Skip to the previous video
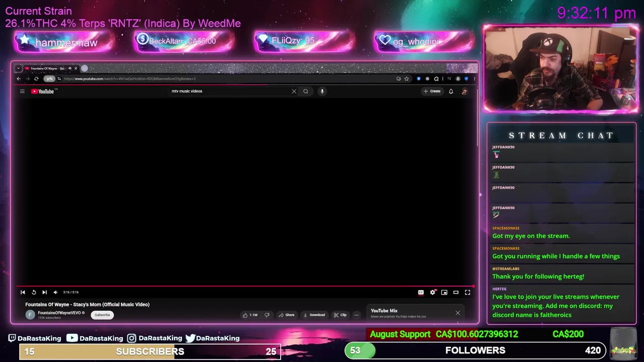Image resolution: width=644 pixels, height=362 pixels. [23, 292]
